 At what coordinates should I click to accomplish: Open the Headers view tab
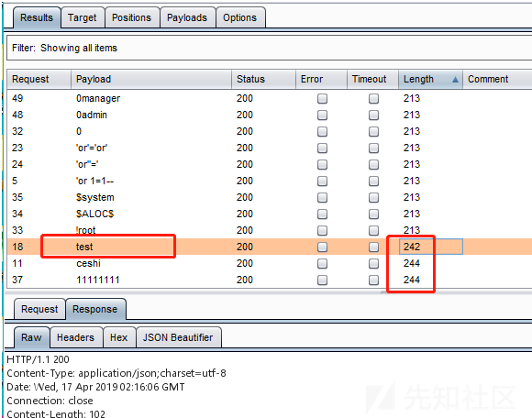(75, 337)
